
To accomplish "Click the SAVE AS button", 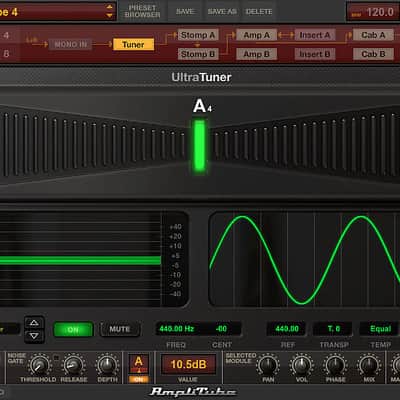I will (222, 11).
